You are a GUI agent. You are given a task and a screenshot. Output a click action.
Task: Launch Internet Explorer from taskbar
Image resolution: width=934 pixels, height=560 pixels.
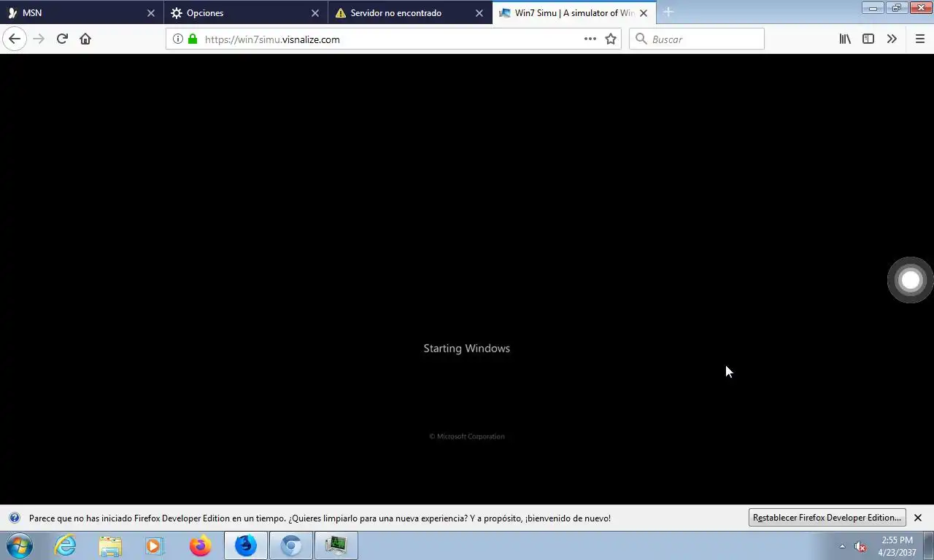(65, 545)
